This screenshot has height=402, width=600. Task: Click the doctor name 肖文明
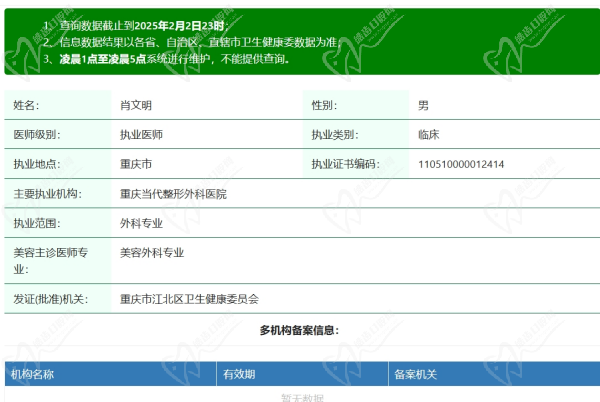[135, 104]
